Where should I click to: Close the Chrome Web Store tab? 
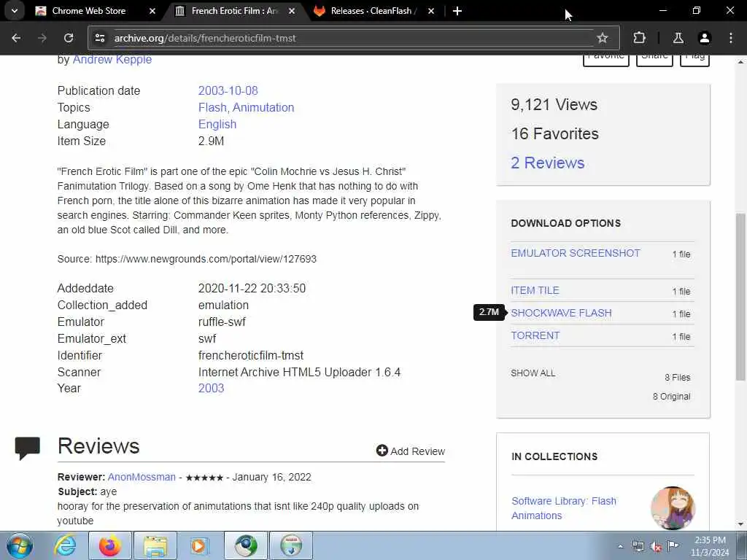tap(152, 10)
